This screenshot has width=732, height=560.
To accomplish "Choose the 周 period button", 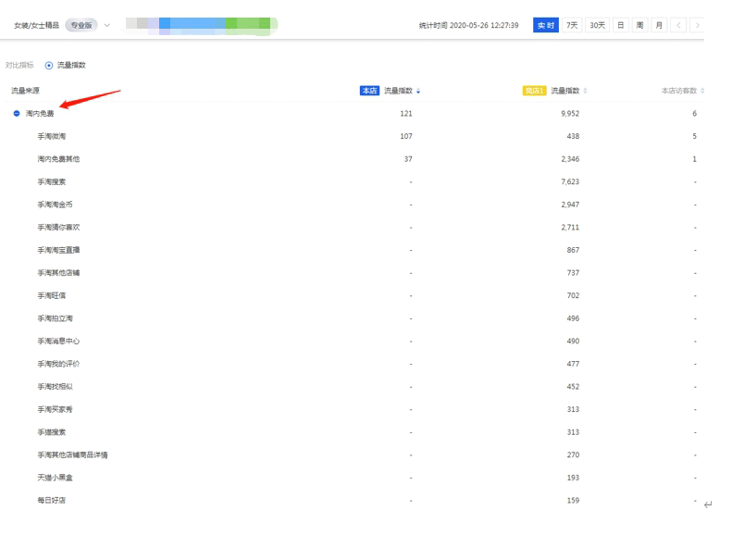I will point(640,25).
